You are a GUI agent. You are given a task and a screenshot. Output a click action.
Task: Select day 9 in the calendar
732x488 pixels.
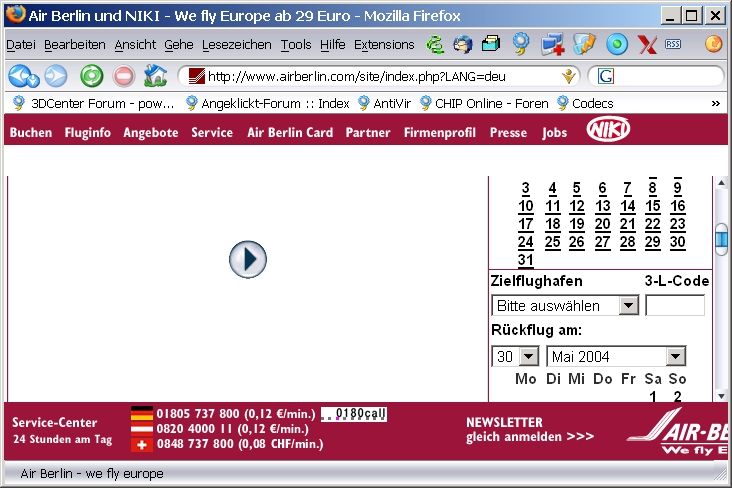pyautogui.click(x=677, y=188)
